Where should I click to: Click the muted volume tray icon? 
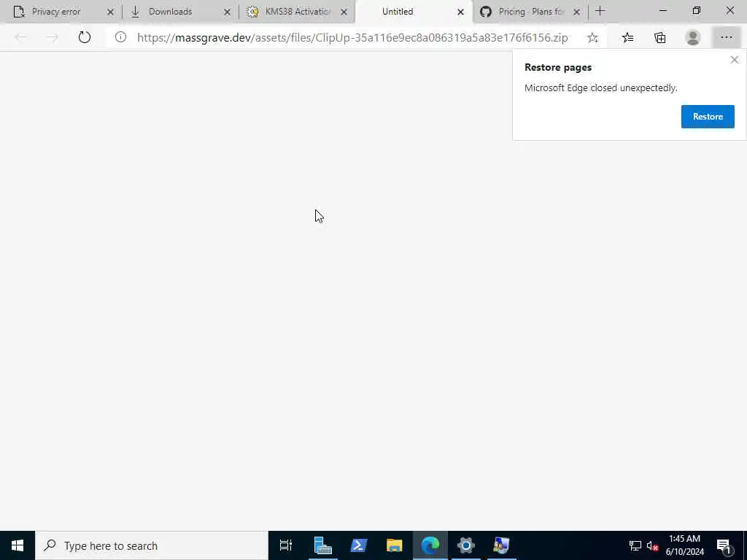point(652,545)
